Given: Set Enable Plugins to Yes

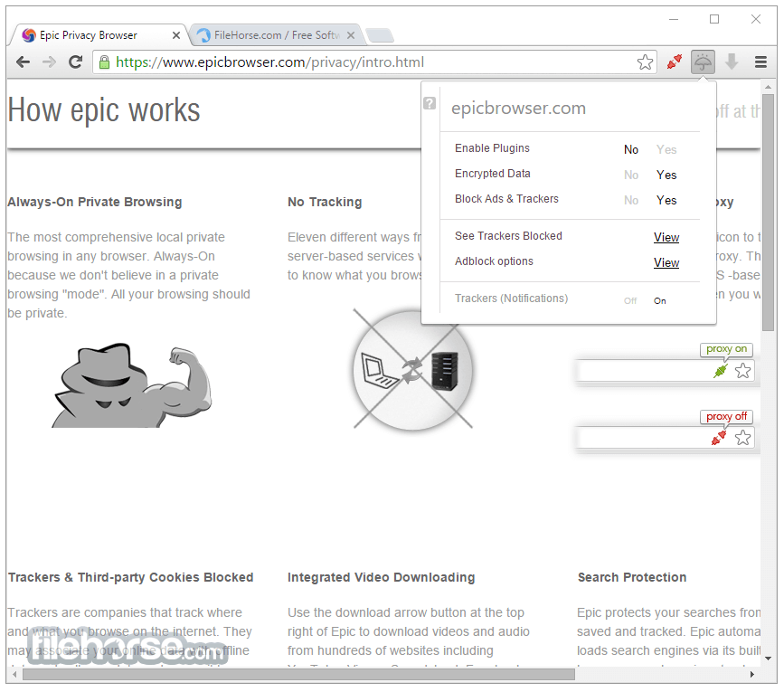Looking at the screenshot, I should (x=666, y=149).
